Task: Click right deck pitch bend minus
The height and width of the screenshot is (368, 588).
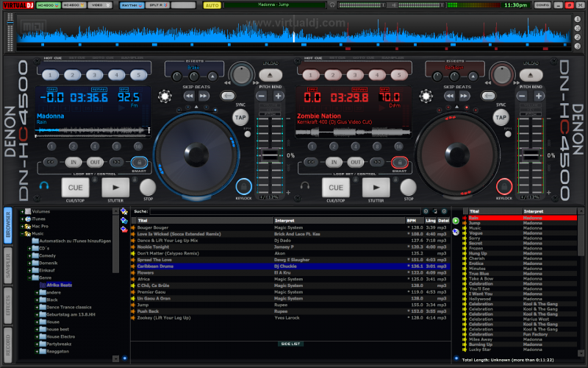Action: 522,96
